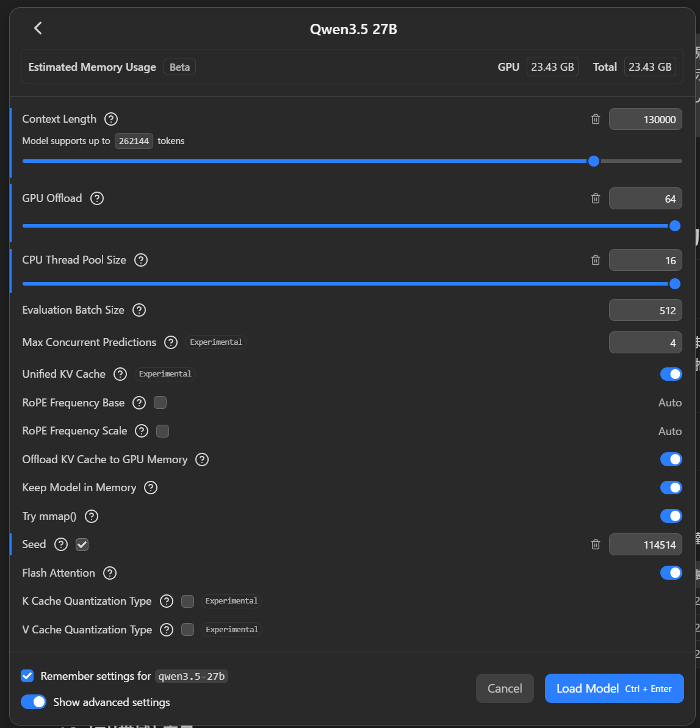Click help icon beside Keep Model in Memory
Image resolution: width=700 pixels, height=728 pixels.
click(x=151, y=488)
